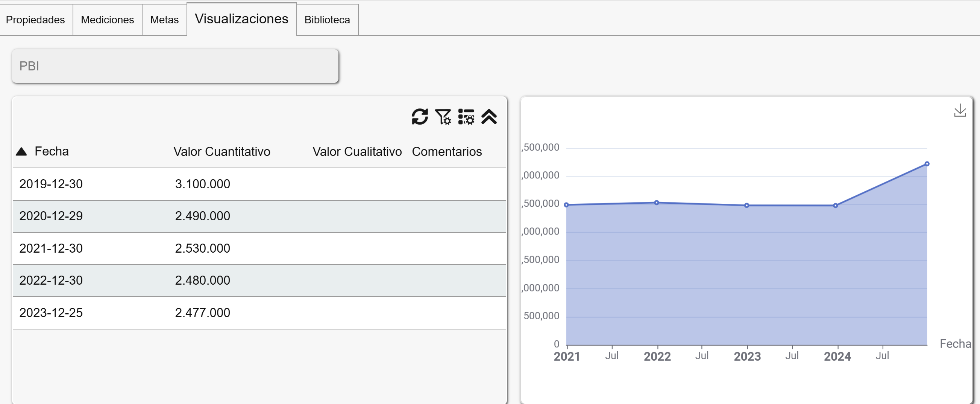980x404 pixels.
Task: Sort by Valor Cuantitativo column header
Action: pos(222,152)
